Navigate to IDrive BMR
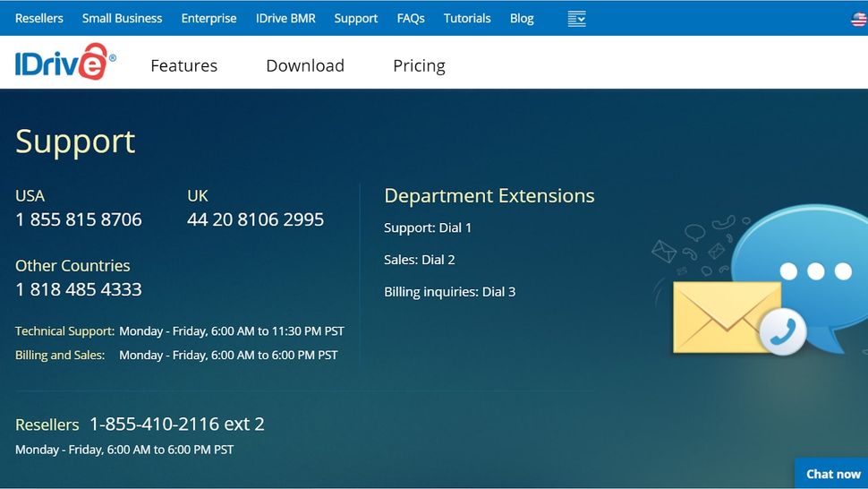This screenshot has width=868, height=489. point(285,18)
